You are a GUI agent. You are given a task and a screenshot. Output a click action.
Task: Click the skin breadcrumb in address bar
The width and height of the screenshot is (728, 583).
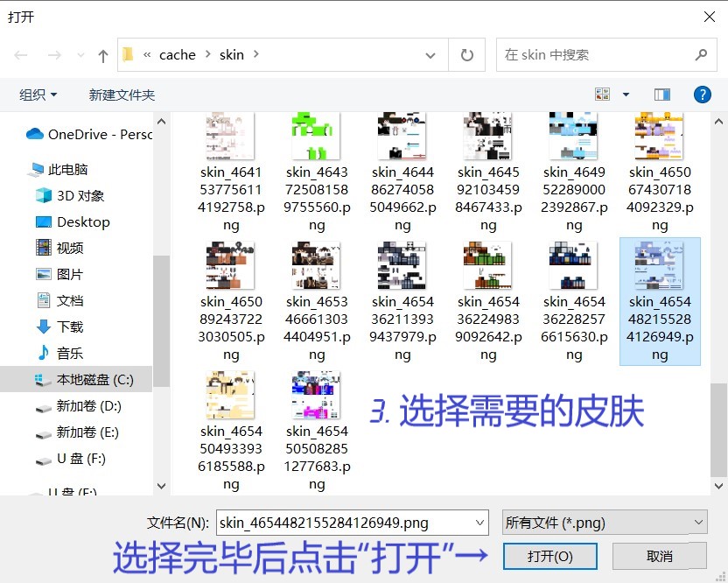click(232, 55)
